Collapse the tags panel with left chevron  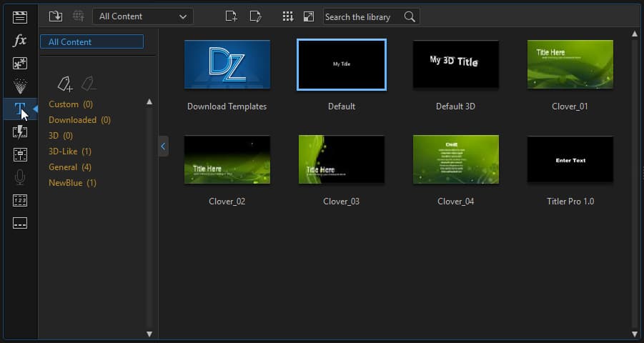coord(163,146)
